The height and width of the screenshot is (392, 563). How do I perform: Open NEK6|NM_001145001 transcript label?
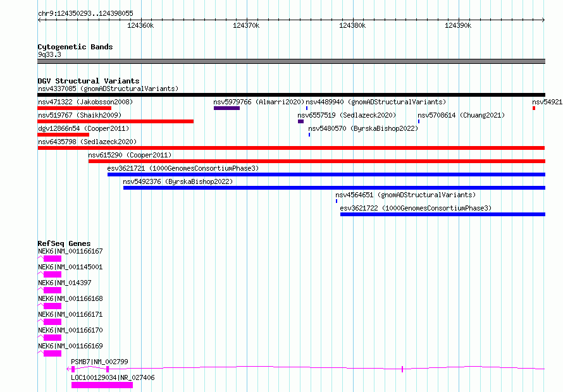[70, 267]
